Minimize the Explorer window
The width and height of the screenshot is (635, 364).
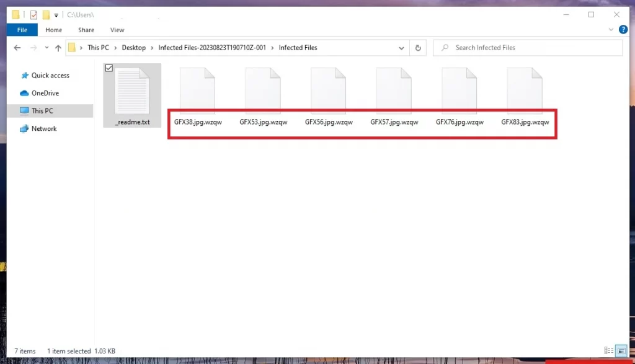pos(566,15)
